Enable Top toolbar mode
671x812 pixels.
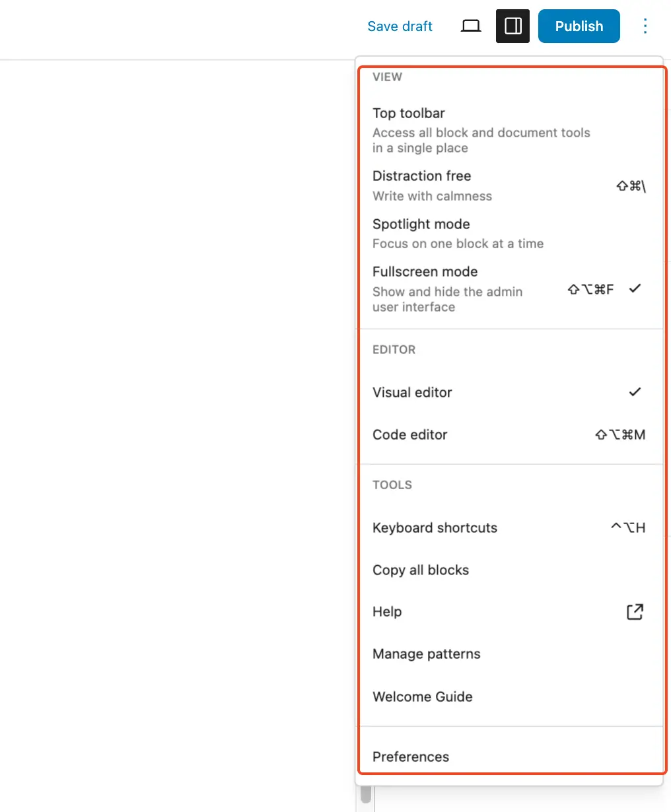[408, 113]
